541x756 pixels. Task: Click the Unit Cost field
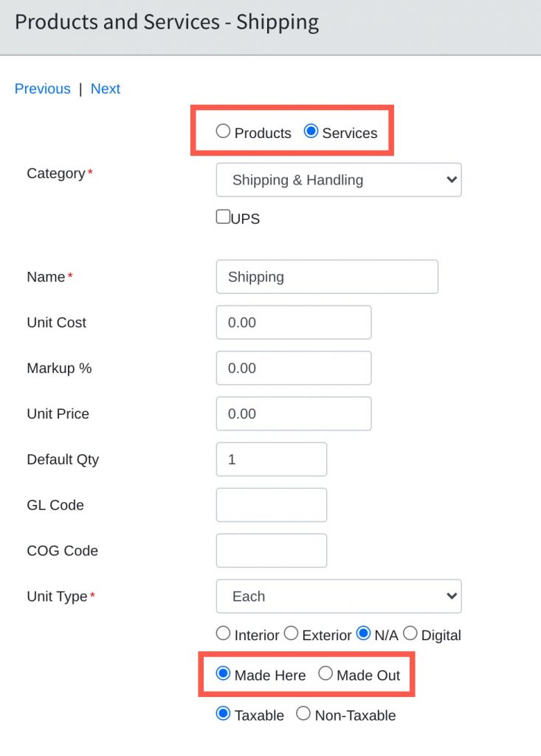click(293, 322)
